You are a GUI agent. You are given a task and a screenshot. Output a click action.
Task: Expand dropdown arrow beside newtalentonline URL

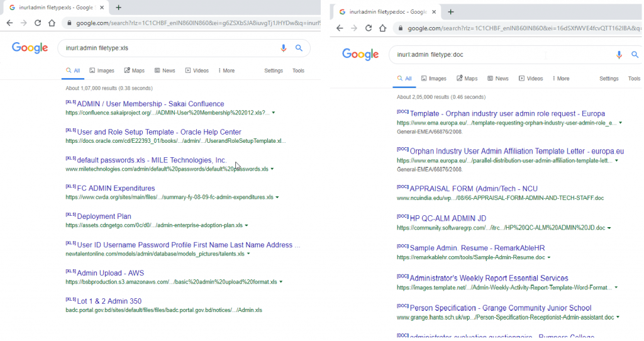[x=248, y=254]
